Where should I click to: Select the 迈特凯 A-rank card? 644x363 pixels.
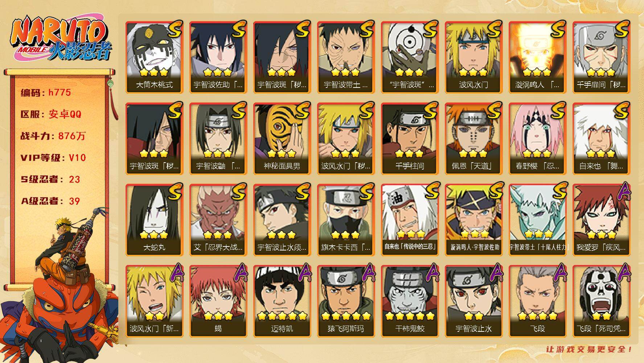coord(282,301)
